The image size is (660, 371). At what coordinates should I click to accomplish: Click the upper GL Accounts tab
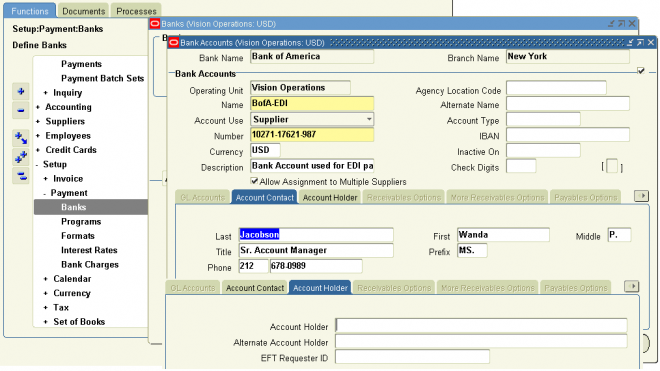pos(202,198)
